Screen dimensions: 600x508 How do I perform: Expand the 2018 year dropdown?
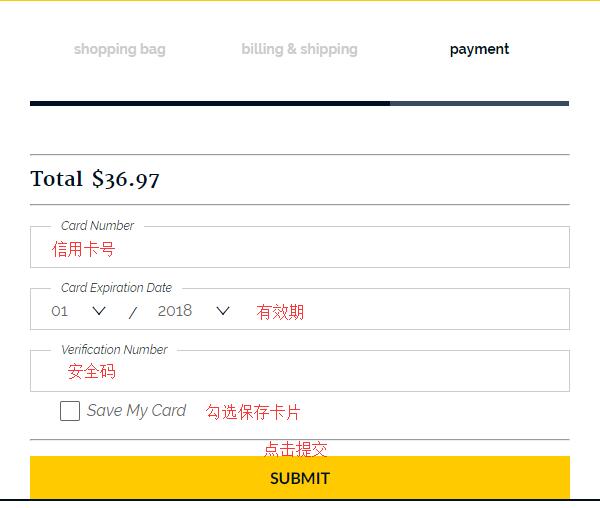click(194, 311)
